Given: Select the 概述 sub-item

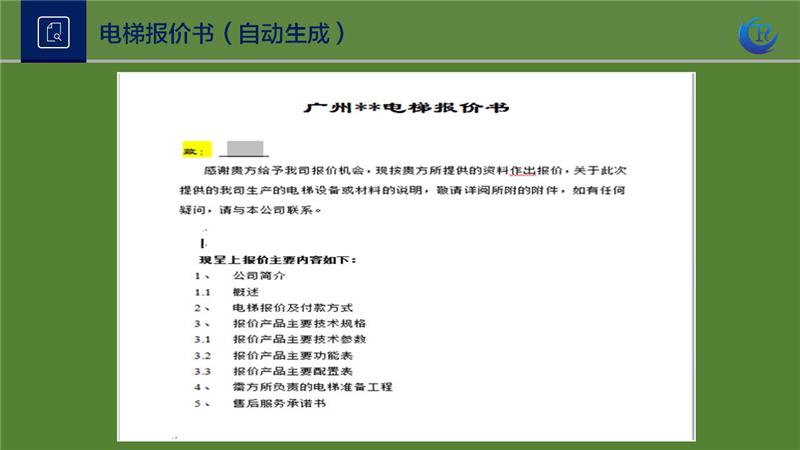Looking at the screenshot, I should click(245, 291).
